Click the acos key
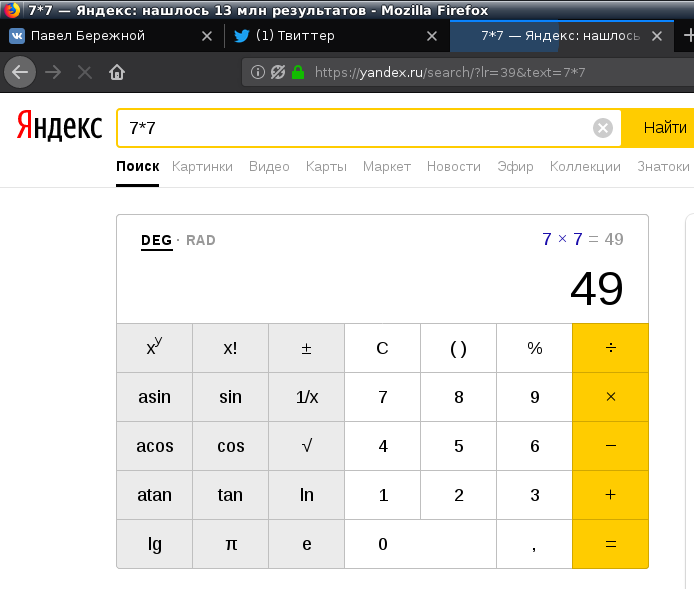The height and width of the screenshot is (589, 694). tap(154, 446)
